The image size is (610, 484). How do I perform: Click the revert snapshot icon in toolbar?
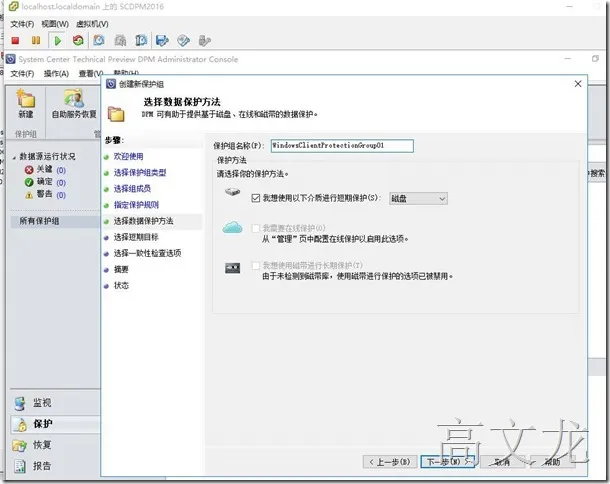pos(141,40)
